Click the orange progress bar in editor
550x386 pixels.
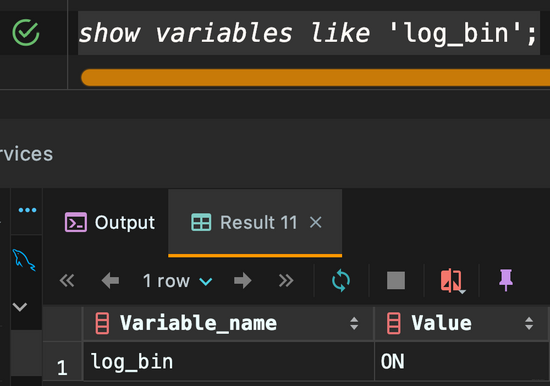point(315,78)
